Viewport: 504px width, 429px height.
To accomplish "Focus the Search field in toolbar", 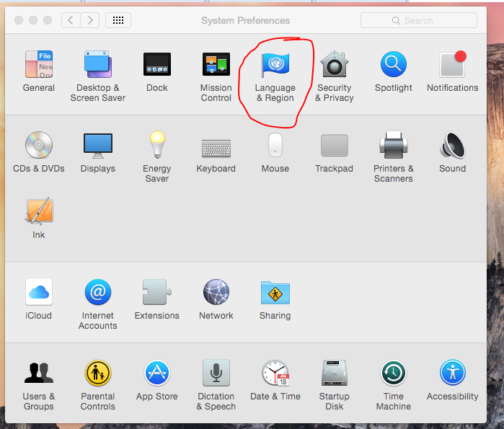I will coord(419,21).
